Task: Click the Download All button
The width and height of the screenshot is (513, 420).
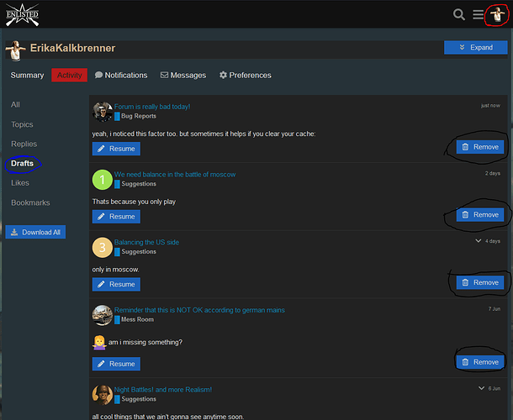Action: (x=35, y=232)
